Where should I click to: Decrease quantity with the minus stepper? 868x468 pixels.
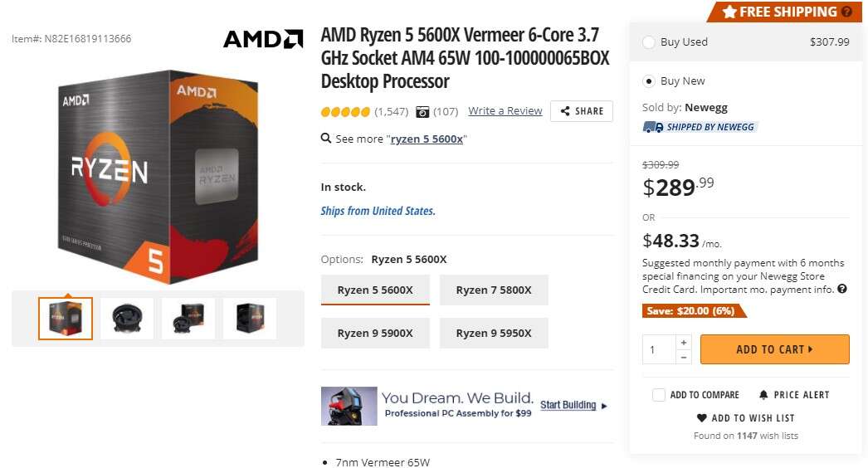pyautogui.click(x=683, y=357)
